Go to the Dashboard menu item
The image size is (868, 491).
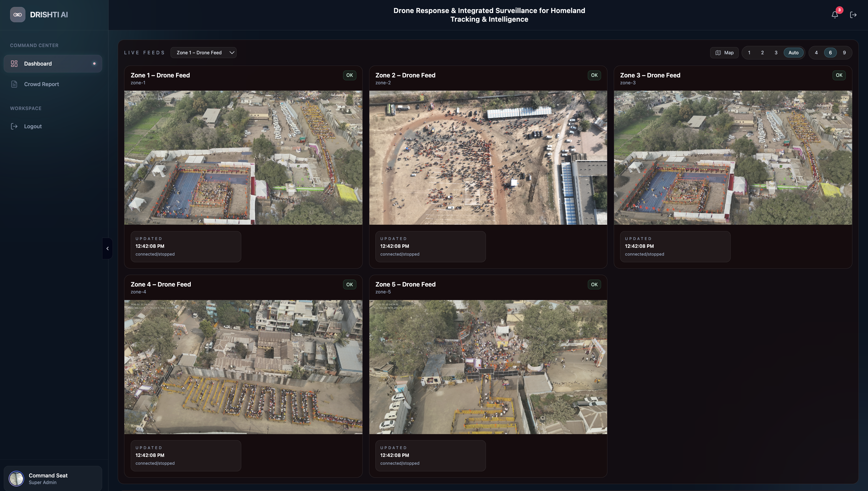(x=38, y=64)
